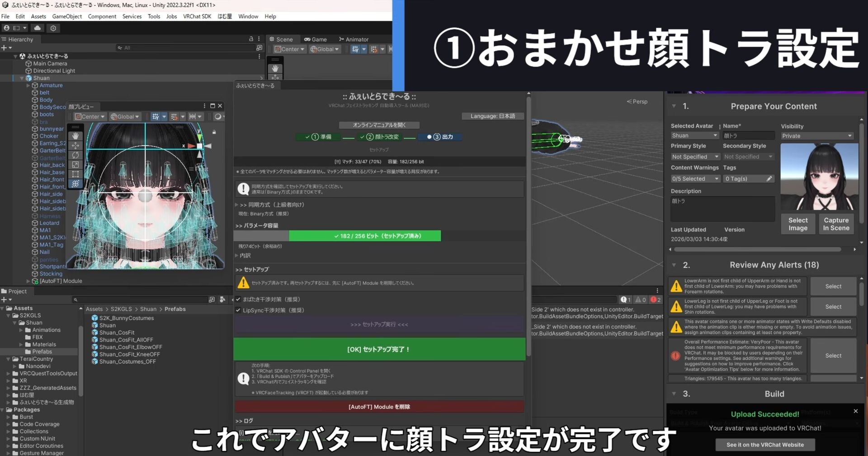
Task: Click the avatar thumbnail image
Action: click(x=819, y=177)
